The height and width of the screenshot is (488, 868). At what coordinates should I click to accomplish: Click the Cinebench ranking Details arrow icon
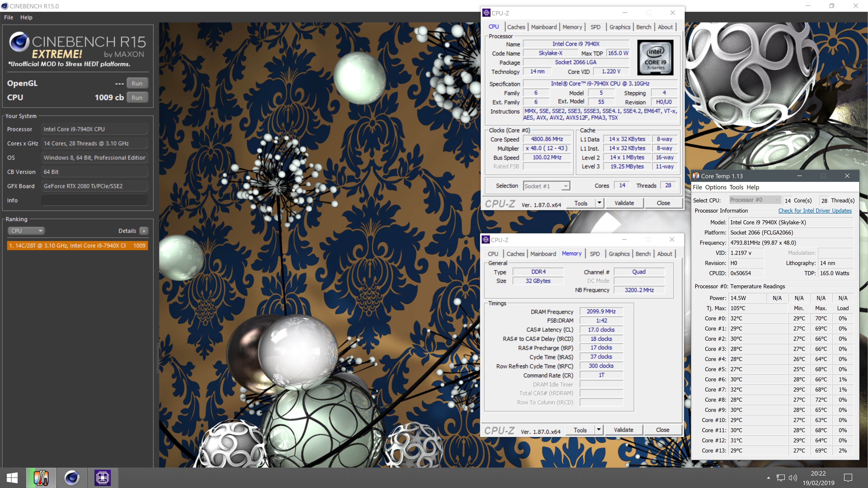tap(144, 231)
